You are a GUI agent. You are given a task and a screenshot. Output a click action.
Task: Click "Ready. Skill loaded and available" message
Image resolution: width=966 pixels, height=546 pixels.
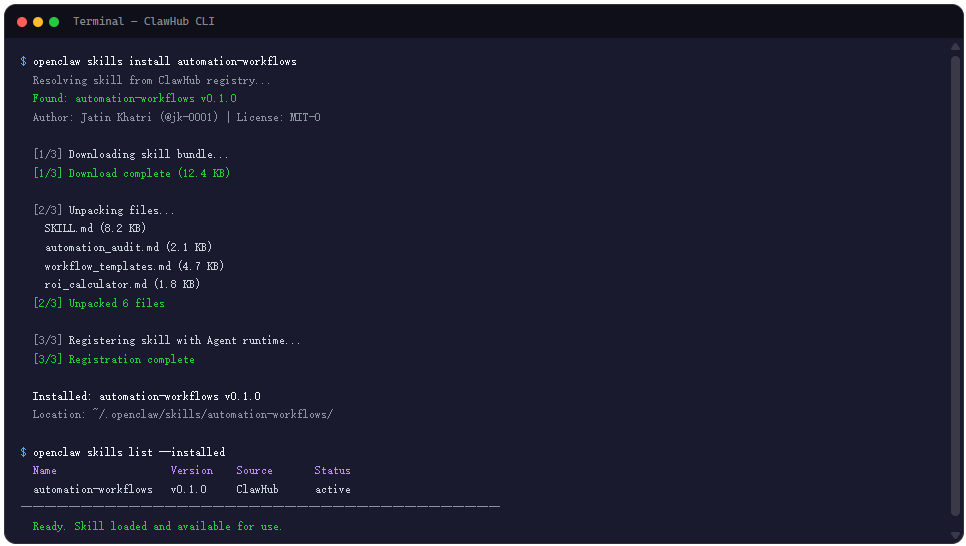click(157, 526)
